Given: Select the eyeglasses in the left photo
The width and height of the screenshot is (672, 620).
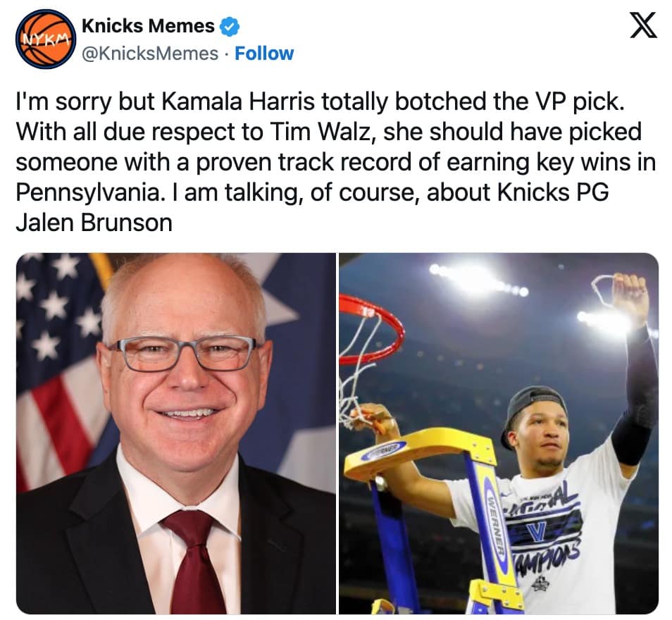Looking at the screenshot, I should (185, 354).
